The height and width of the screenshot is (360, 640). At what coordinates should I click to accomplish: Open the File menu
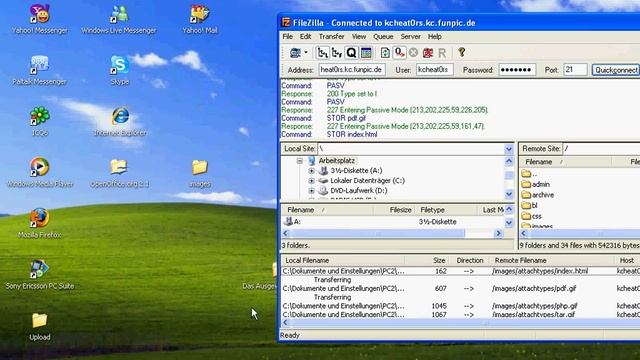point(287,37)
